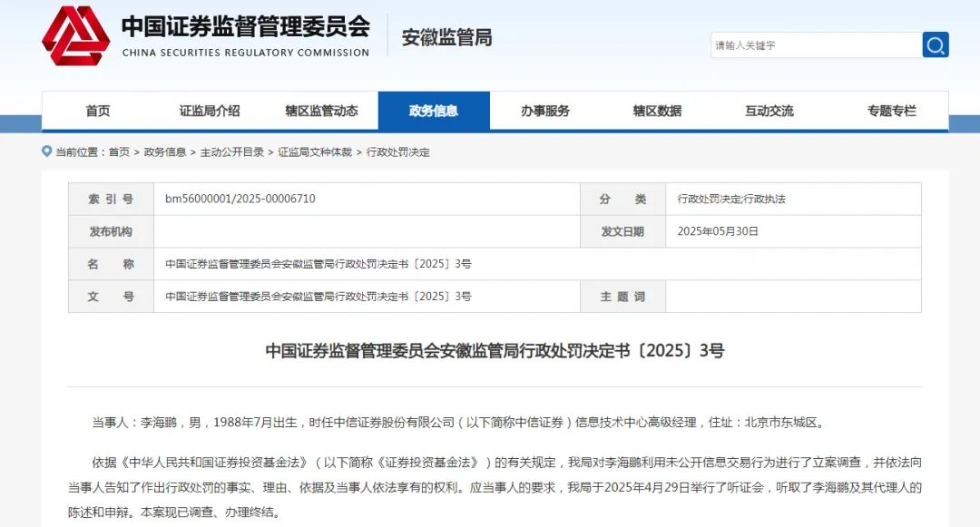Screen dimensions: 980x527
Task: Click the blue search magnifier button
Action: [x=935, y=45]
